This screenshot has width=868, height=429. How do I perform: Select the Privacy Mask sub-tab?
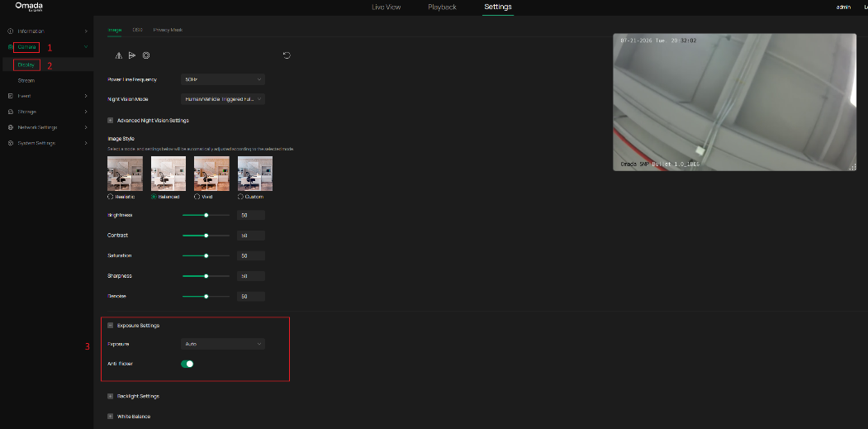coord(168,30)
